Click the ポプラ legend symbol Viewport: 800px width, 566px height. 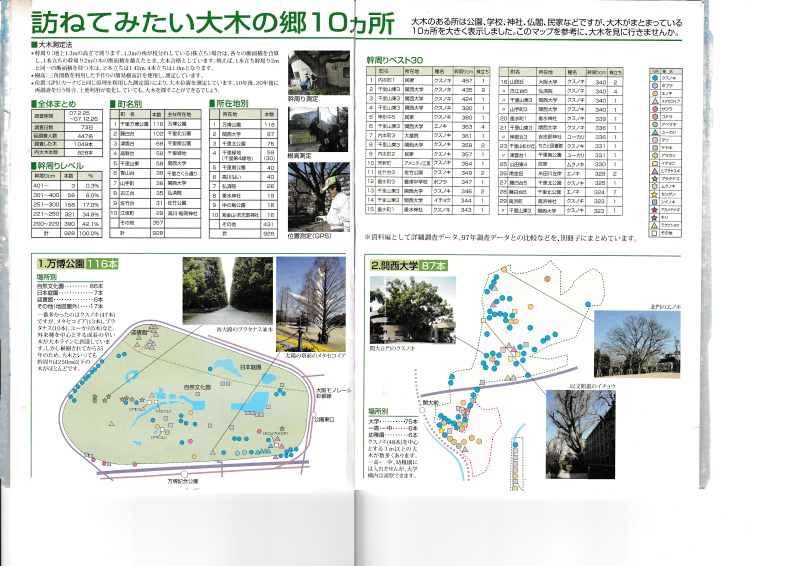coord(655,86)
